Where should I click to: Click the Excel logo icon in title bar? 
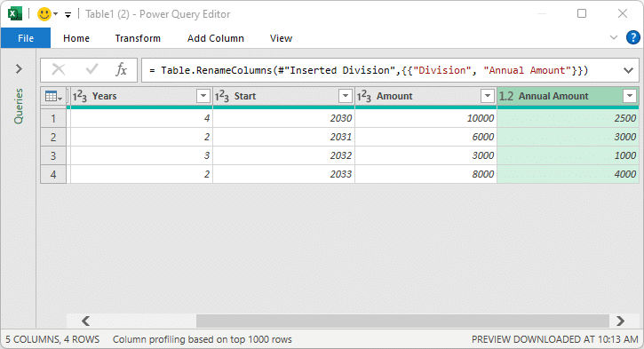[15, 14]
